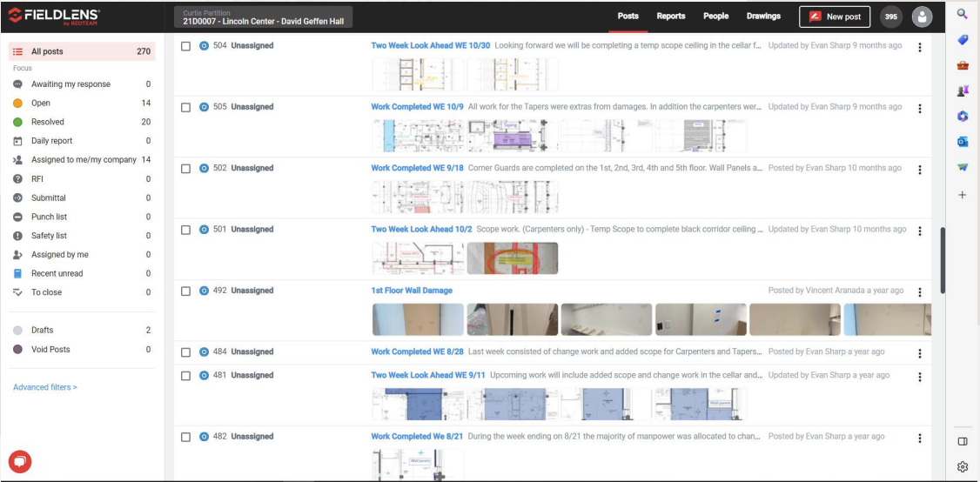Open the user profile avatar icon
Screen dimensions: 980x482
[922, 17]
